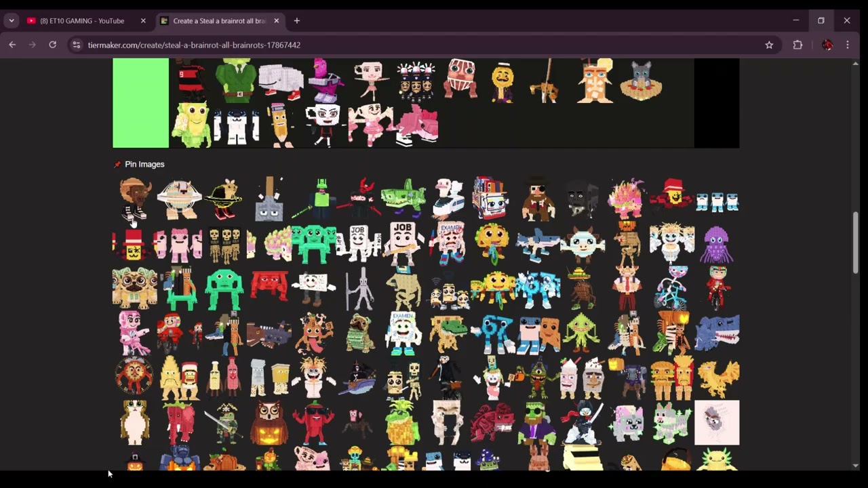868x488 pixels.
Task: Select the pineapple wearing sunglasses
Action: pyautogui.click(x=403, y=422)
